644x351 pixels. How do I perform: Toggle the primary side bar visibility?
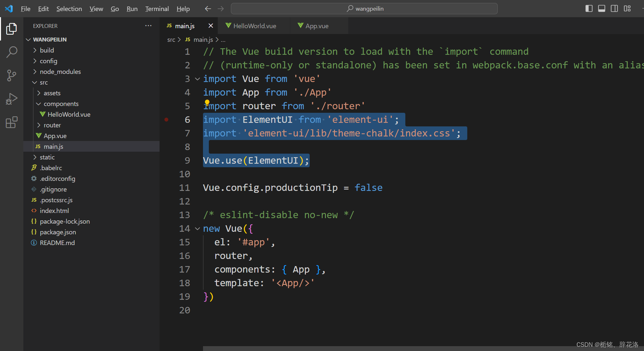589,8
